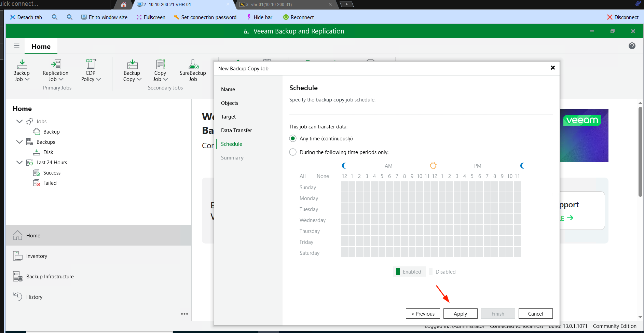Go to the Data Transfer wizard step
644x333 pixels.
(x=236, y=130)
